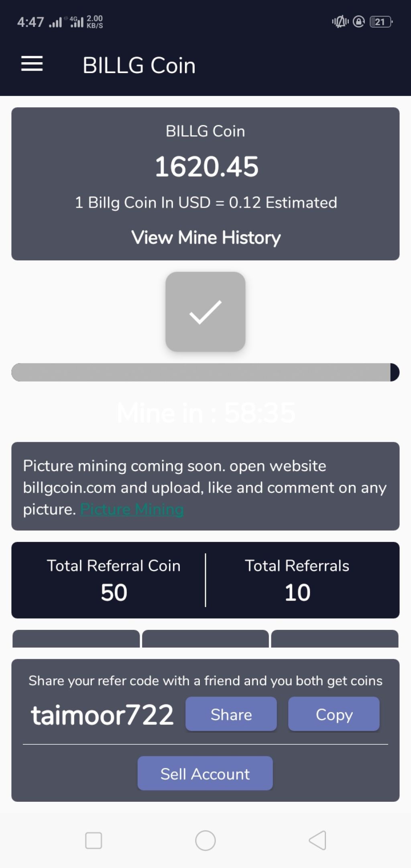Copy the refer code
411x868 pixels.
[x=334, y=714]
